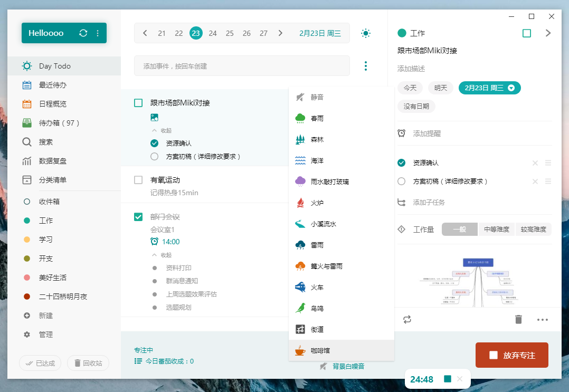Click the 添加事件 input field
This screenshot has width=569, height=392.
tap(242, 65)
